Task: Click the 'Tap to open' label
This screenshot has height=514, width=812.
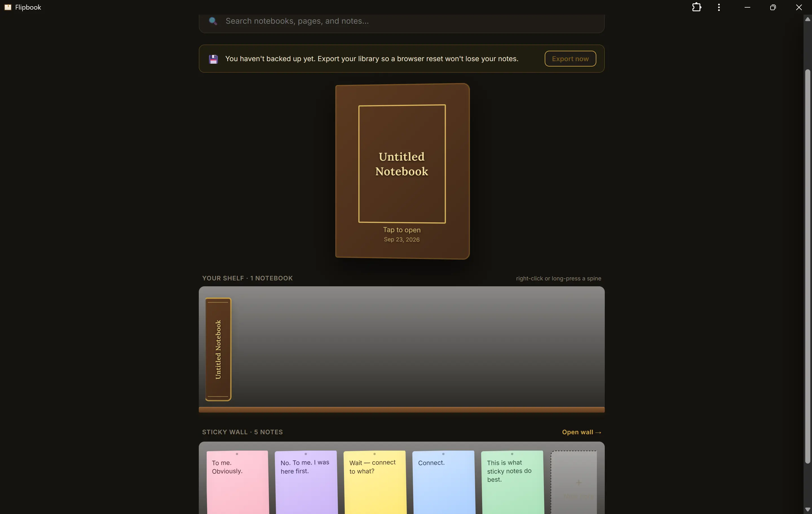Action: (401, 230)
